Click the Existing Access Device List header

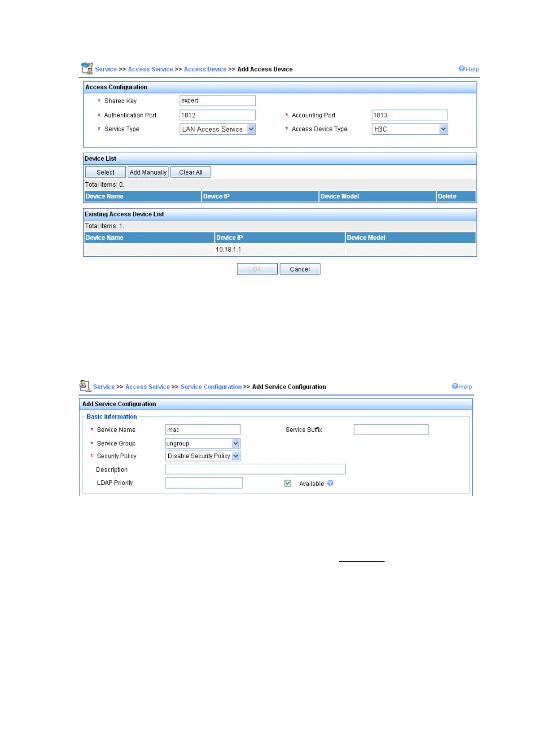pos(280,214)
